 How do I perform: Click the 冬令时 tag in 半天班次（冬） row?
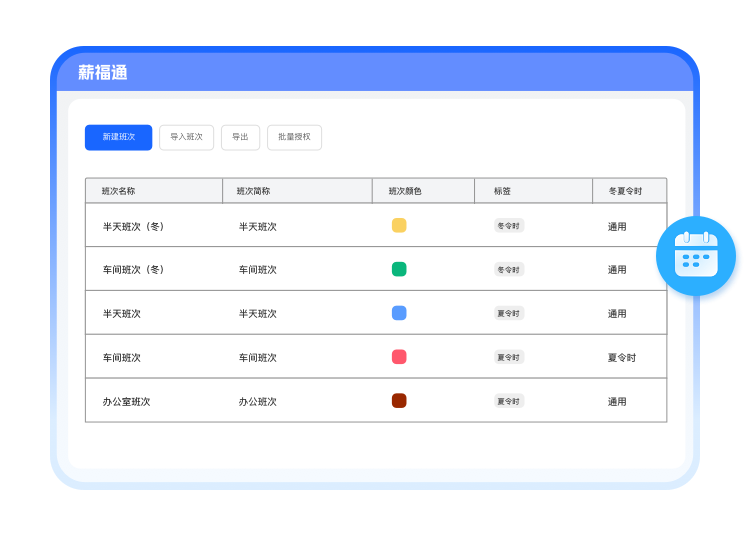pyautogui.click(x=509, y=226)
